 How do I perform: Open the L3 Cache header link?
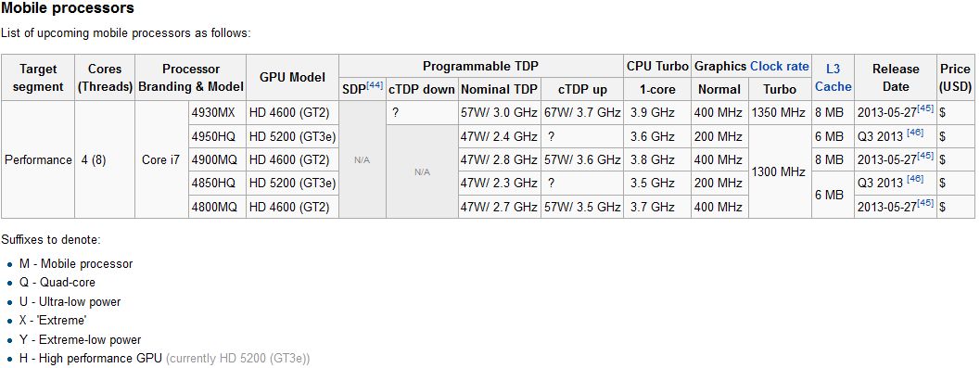click(834, 78)
